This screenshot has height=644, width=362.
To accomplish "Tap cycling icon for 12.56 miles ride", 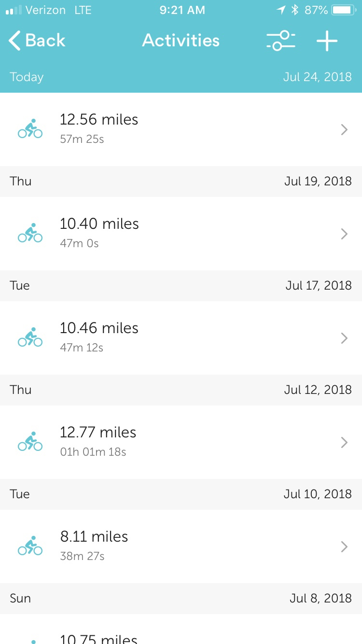I will [30, 129].
